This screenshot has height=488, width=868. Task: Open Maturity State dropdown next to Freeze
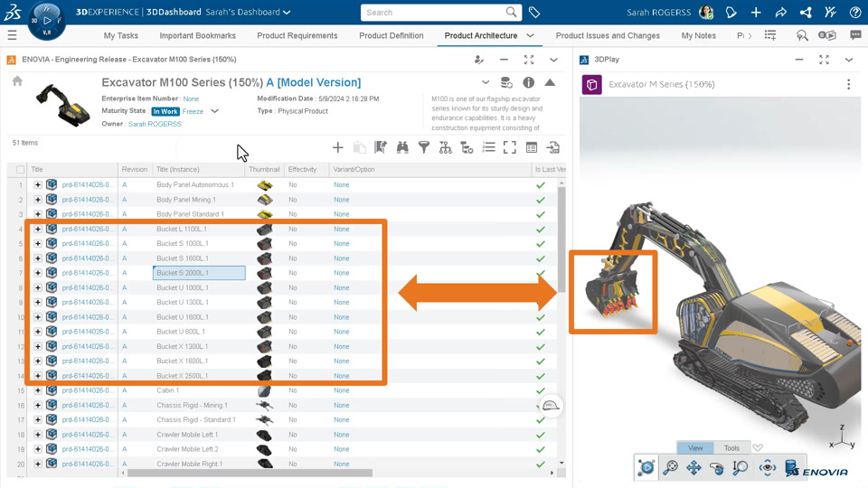tap(215, 111)
